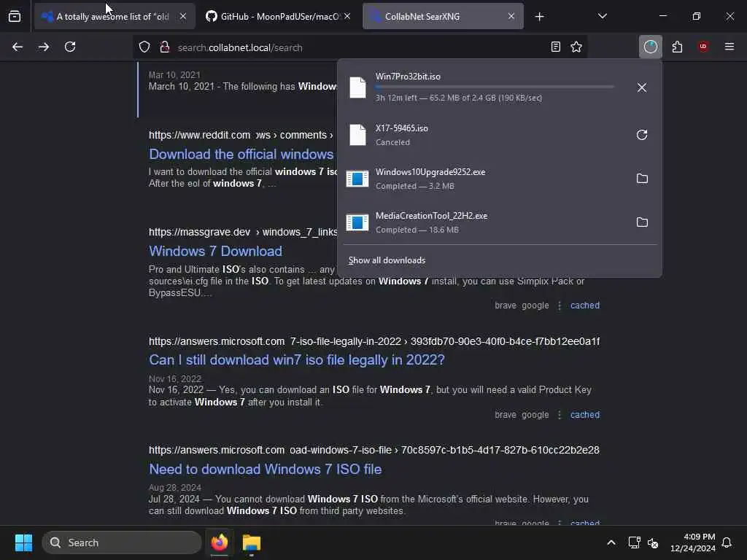Open Firefox from taskbar
The height and width of the screenshot is (560, 747).
click(219, 542)
